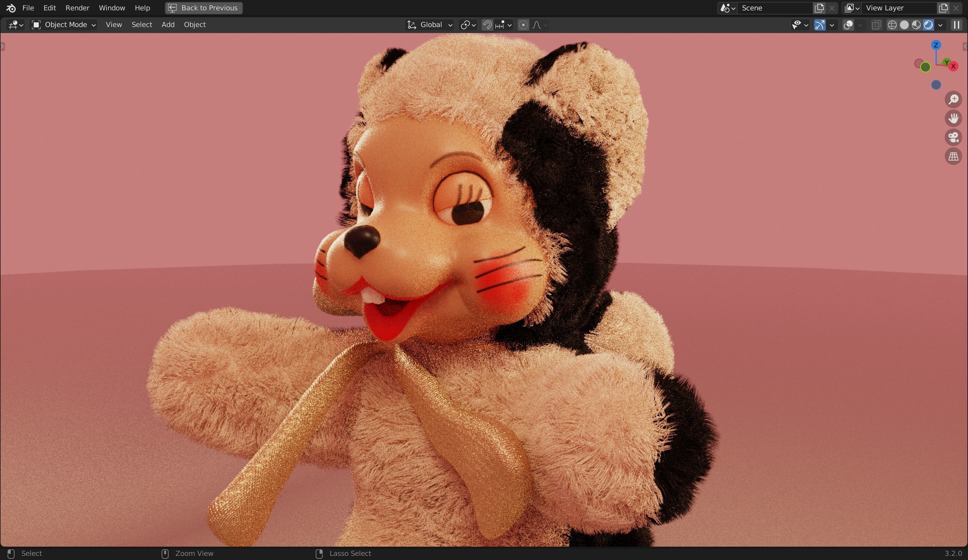Image resolution: width=968 pixels, height=560 pixels.
Task: Open the Select menu in viewport header
Action: click(x=141, y=25)
